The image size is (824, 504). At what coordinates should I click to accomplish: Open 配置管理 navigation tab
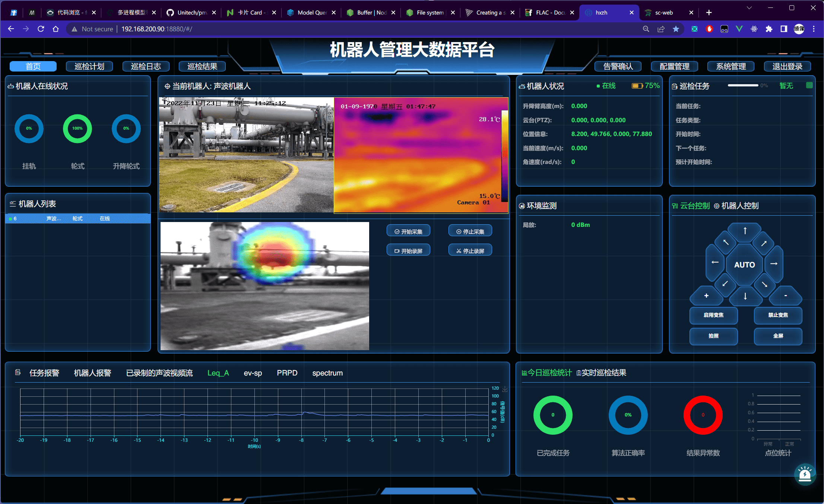click(674, 66)
